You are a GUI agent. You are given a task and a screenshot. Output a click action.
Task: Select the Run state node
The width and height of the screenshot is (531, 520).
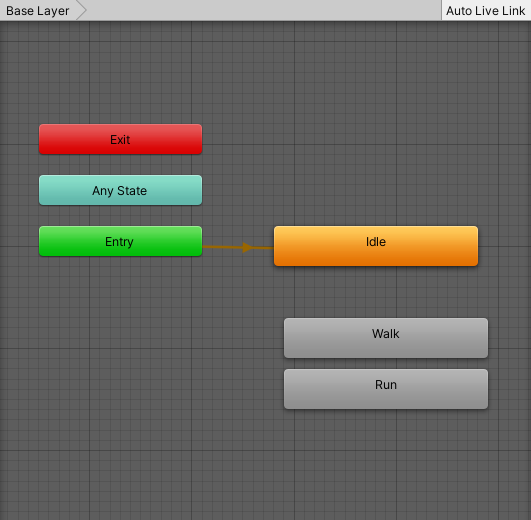386,389
